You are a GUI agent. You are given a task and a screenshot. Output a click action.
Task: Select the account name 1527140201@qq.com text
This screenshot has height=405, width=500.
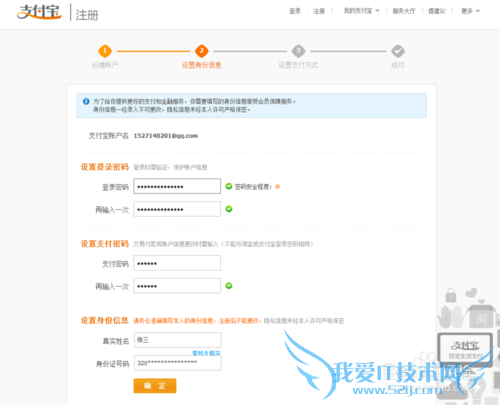coord(166,136)
